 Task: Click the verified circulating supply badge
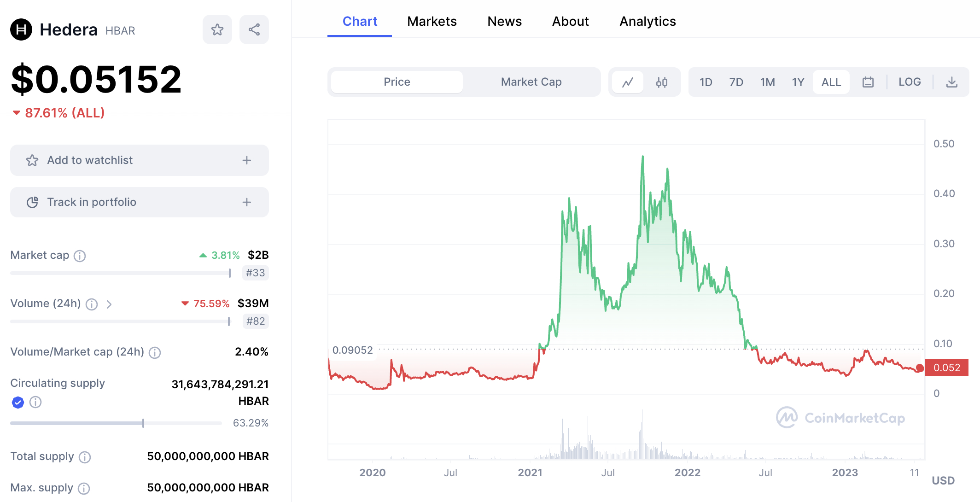pyautogui.click(x=17, y=403)
